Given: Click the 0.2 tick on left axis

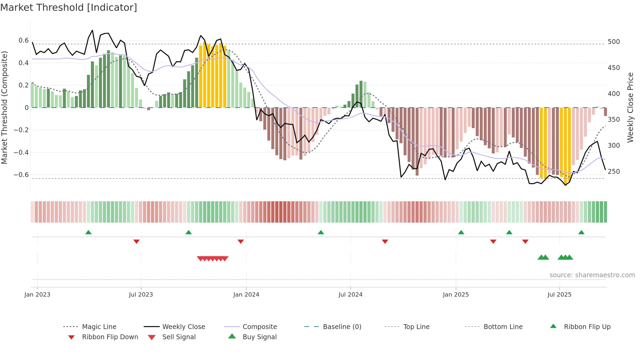Looking at the screenshot, I should click(x=24, y=85).
